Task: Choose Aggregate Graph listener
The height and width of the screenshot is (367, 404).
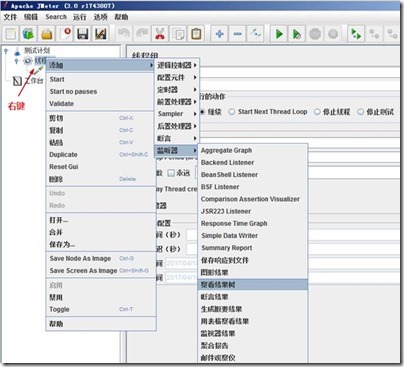Action: coord(253,150)
